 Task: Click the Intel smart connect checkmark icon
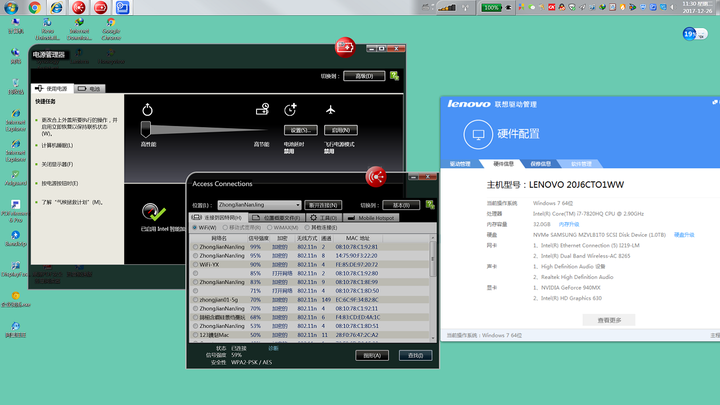coord(153,212)
